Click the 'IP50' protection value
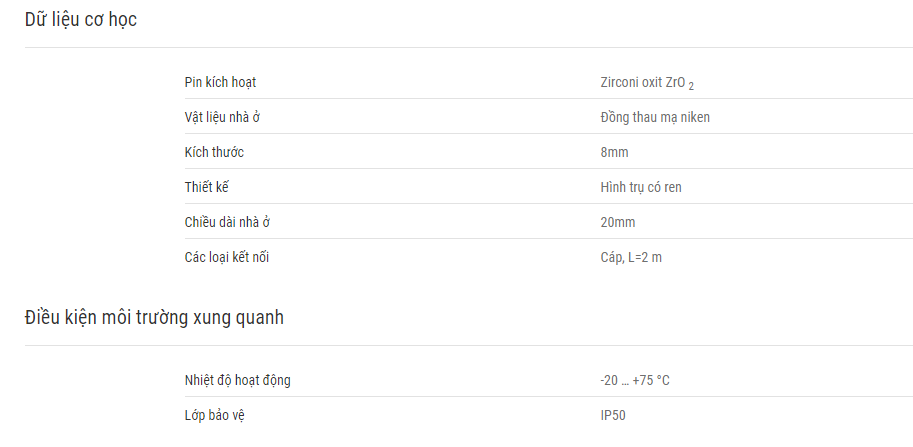The image size is (913, 447). [613, 416]
